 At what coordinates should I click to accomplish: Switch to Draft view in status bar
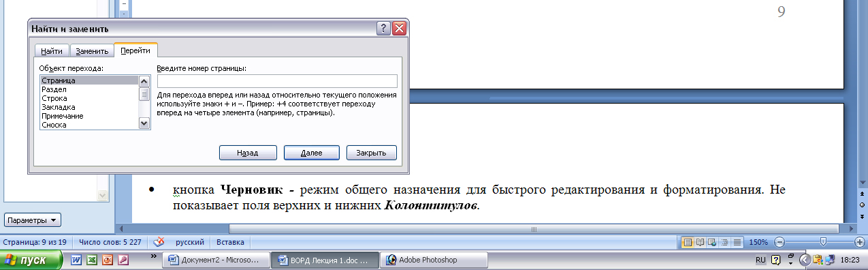737,242
